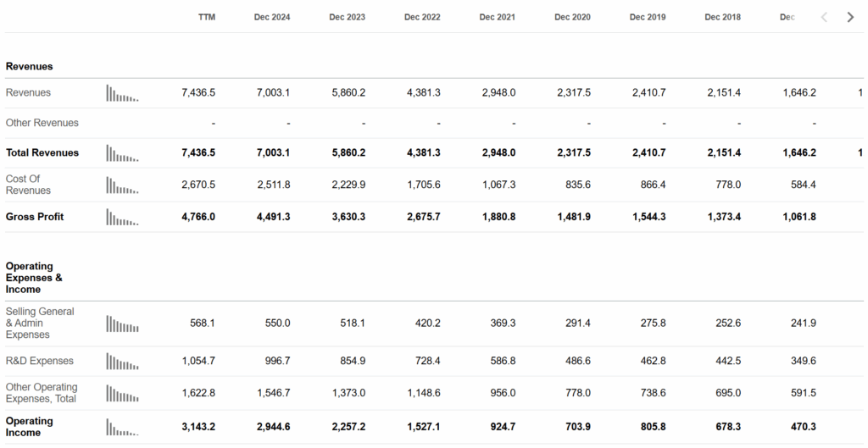Click Dec 2018 Other Operating Expenses 695.0

point(728,393)
